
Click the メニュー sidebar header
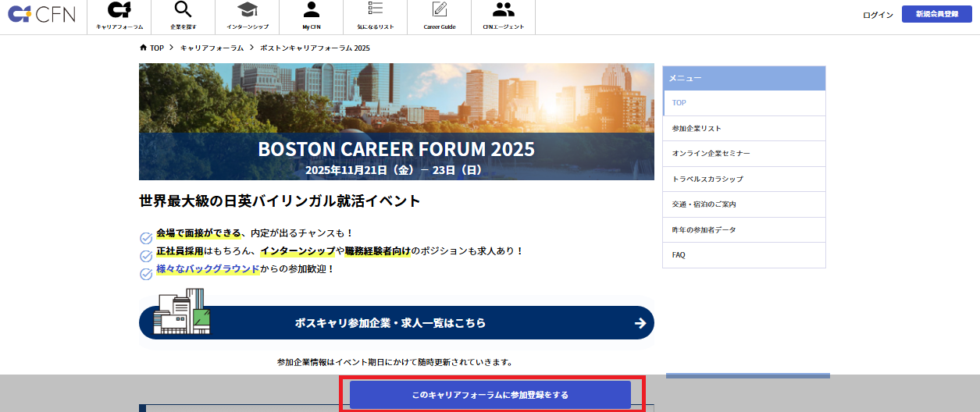coord(744,78)
